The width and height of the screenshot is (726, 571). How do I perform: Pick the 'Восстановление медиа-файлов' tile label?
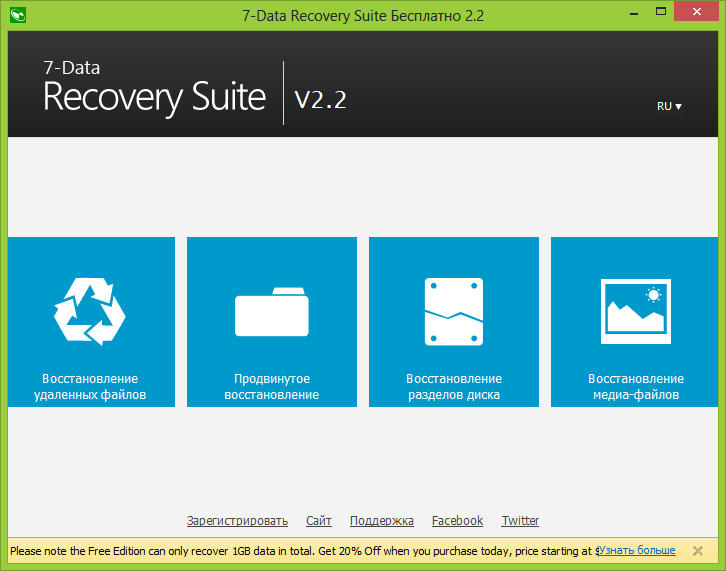tap(635, 387)
